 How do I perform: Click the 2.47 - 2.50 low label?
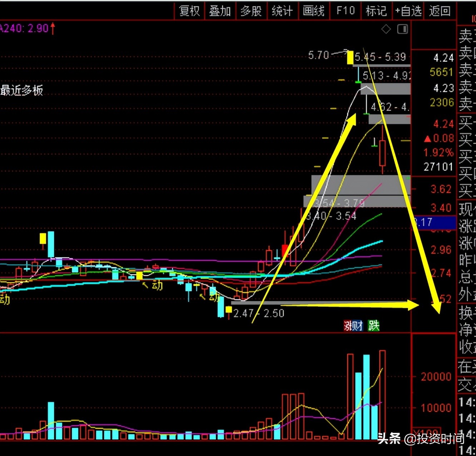[259, 313]
